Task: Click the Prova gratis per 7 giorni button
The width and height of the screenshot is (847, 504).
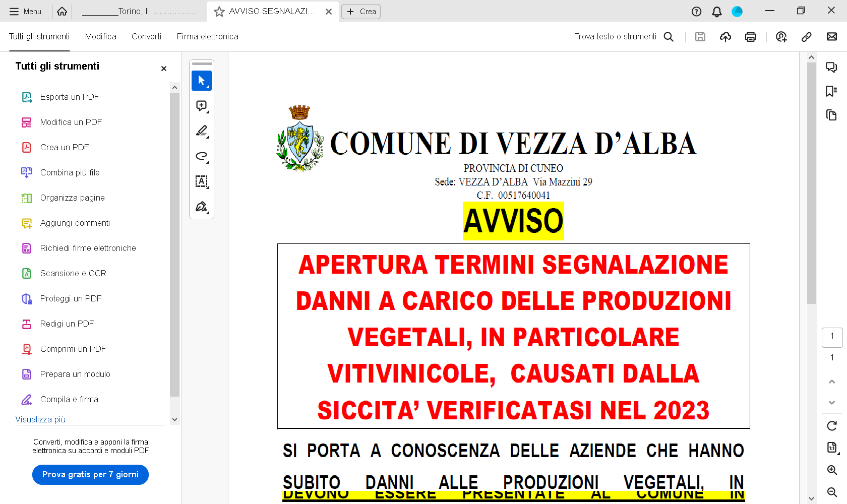Action: [90, 475]
